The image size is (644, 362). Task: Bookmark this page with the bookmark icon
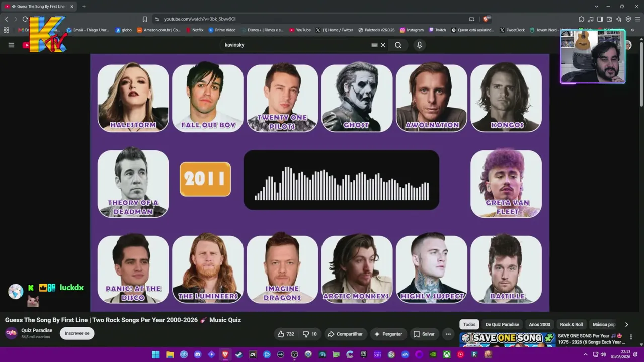[145, 19]
